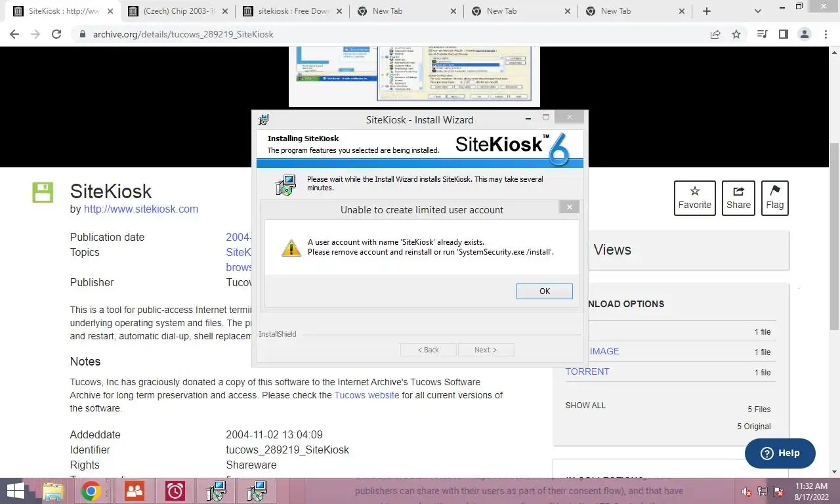This screenshot has height=504, width=840.
Task: Open the TORRENT download option
Action: coord(587,371)
